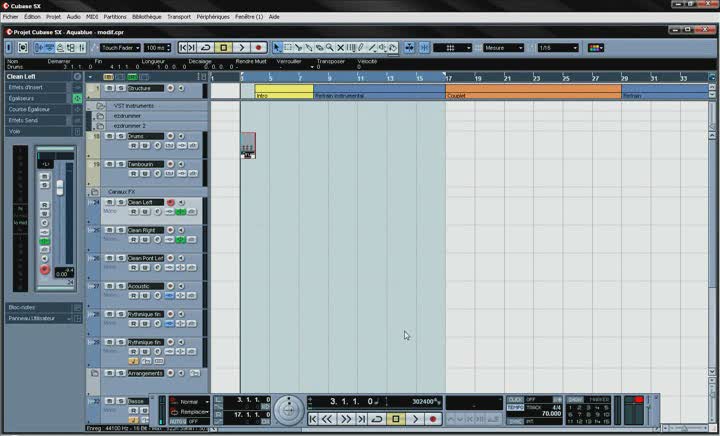The image size is (720, 436).
Task: Open the Effets Send inspector section
Action: click(44, 120)
